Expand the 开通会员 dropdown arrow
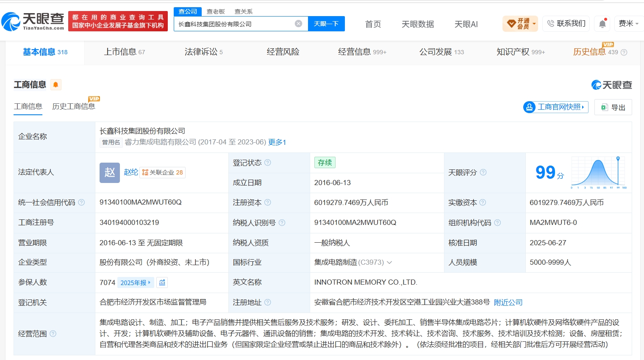644x360 pixels. (534, 24)
